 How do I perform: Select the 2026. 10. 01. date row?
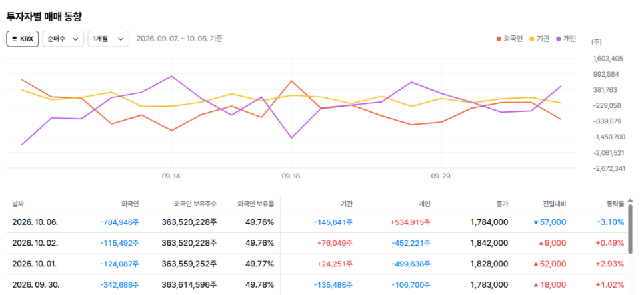[x=317, y=264]
